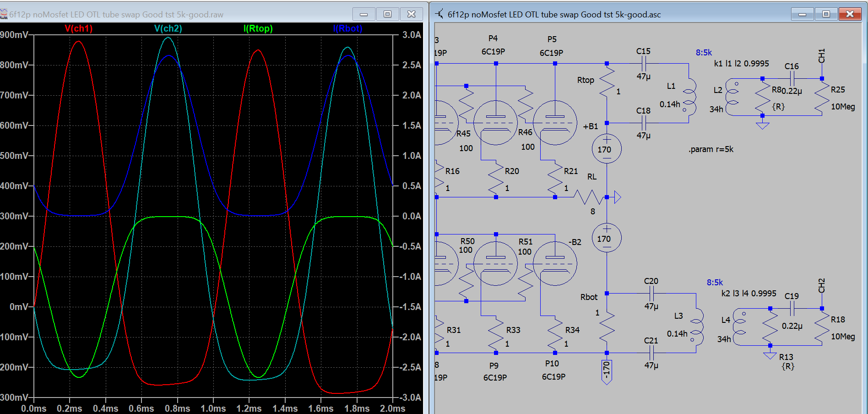The image size is (868, 414).
Task: Select the L1 inductor symbol
Action: click(690, 96)
